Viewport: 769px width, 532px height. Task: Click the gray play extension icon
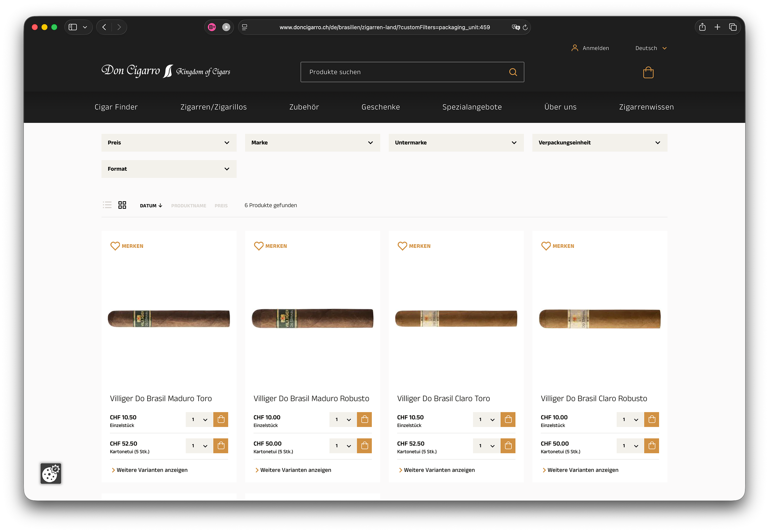point(226,27)
